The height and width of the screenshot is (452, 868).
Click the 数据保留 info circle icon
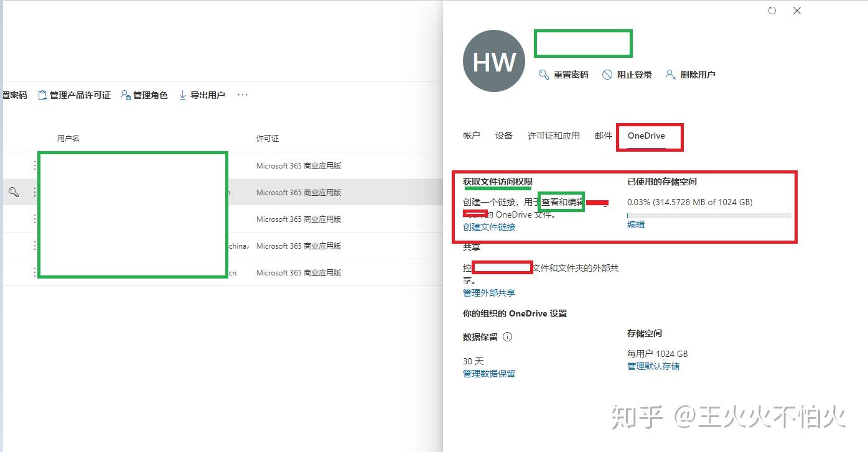click(507, 337)
